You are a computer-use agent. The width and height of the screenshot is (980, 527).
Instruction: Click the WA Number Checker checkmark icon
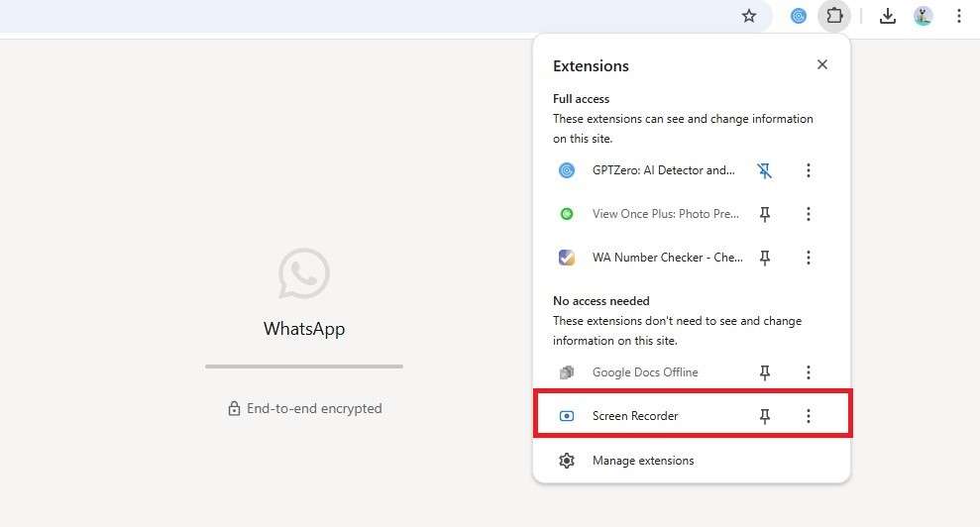coord(566,258)
